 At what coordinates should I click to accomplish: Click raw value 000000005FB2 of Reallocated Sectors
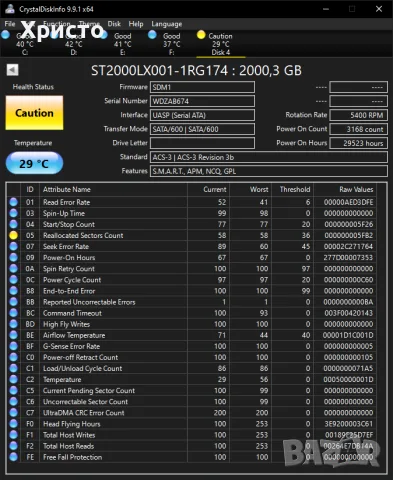[348, 235]
